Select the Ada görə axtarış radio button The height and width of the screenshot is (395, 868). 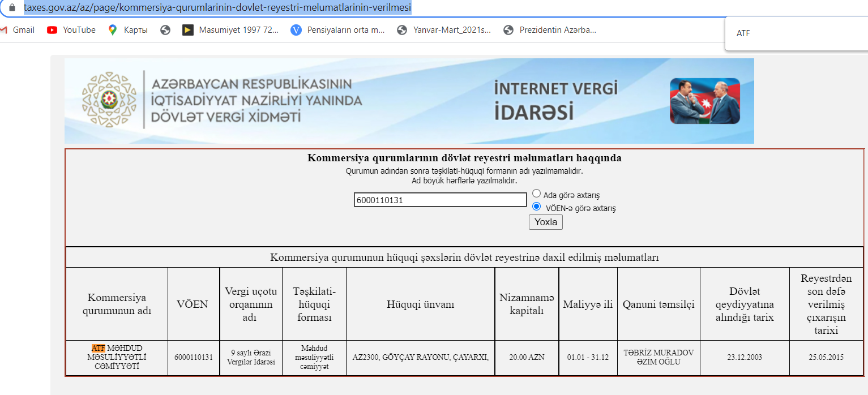pyautogui.click(x=536, y=194)
